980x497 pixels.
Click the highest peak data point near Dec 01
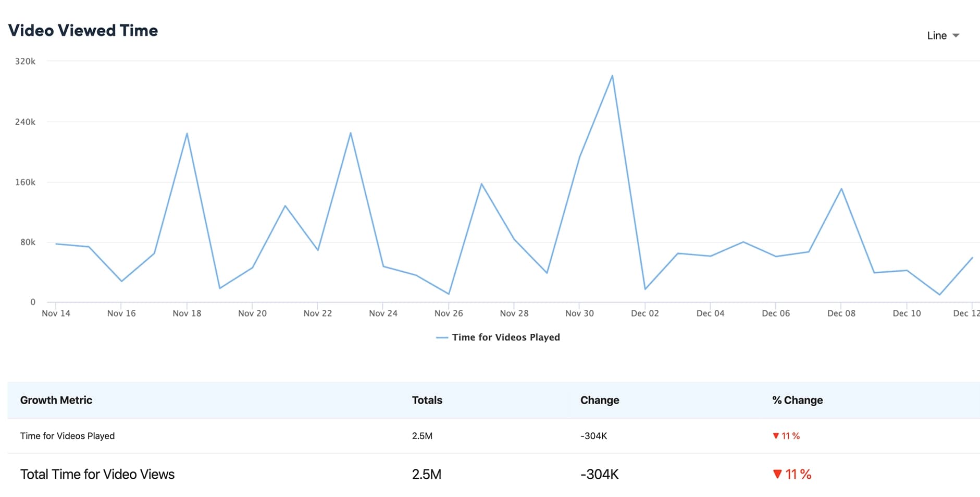612,76
